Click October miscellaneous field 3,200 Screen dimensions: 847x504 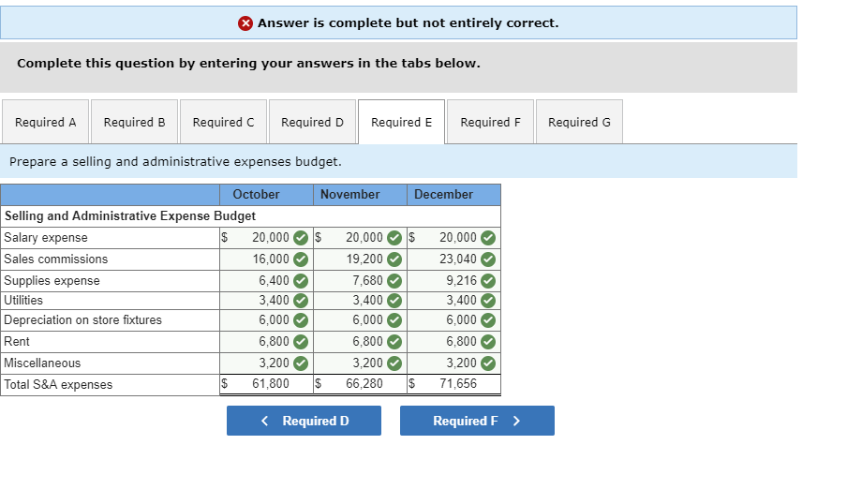click(266, 363)
